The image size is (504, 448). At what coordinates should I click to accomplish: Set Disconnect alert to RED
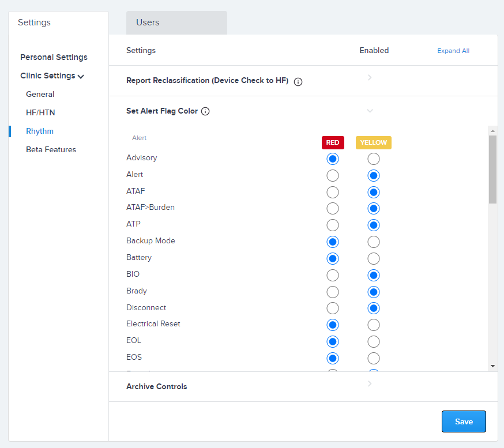pyautogui.click(x=332, y=308)
